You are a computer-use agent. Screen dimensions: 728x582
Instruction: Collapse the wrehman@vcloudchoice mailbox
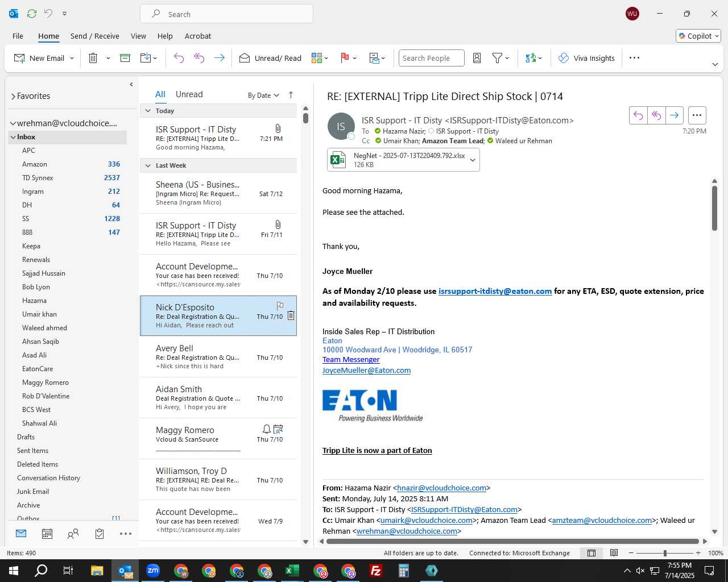click(13, 123)
